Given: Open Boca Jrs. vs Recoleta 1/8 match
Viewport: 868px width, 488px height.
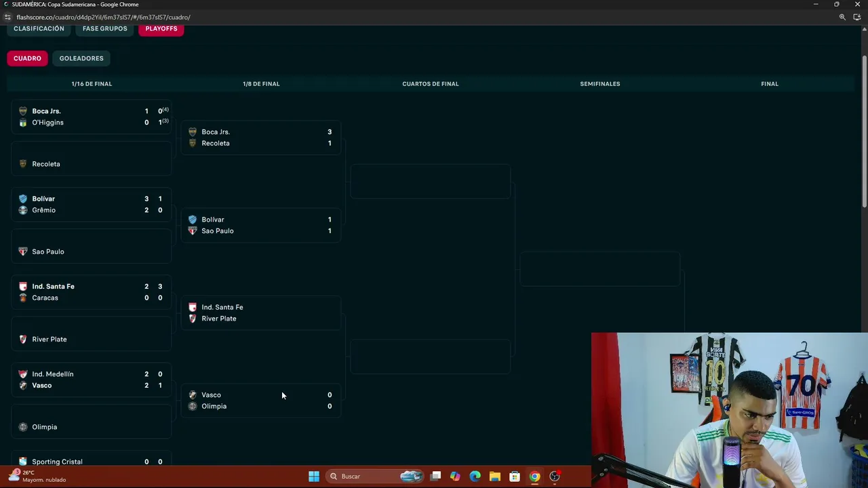Looking at the screenshot, I should click(261, 138).
